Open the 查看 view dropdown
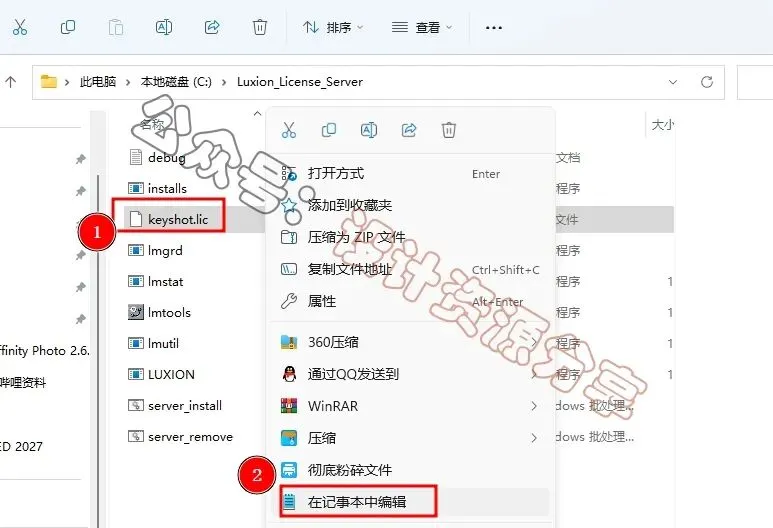 [422, 28]
